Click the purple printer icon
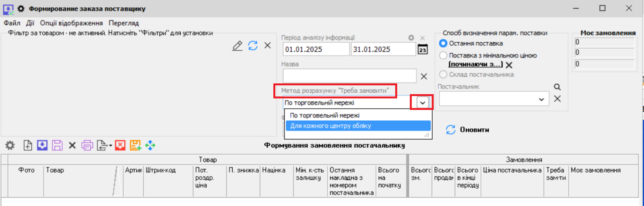The image size is (644, 206). [87, 145]
